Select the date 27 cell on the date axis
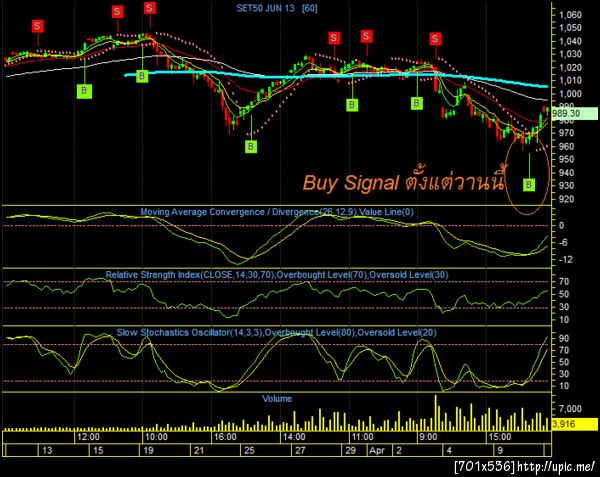Image resolution: width=600 pixels, height=477 pixels. click(x=316, y=450)
